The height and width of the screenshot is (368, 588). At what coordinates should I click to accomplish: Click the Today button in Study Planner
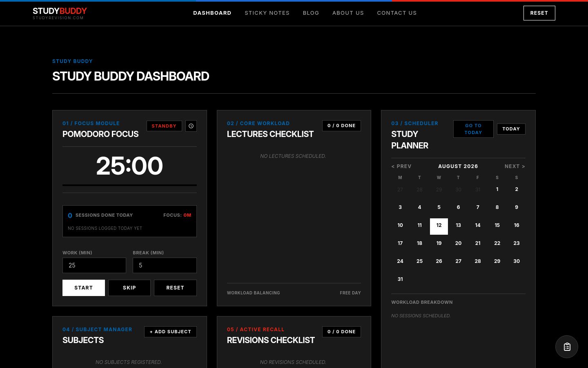pyautogui.click(x=511, y=129)
